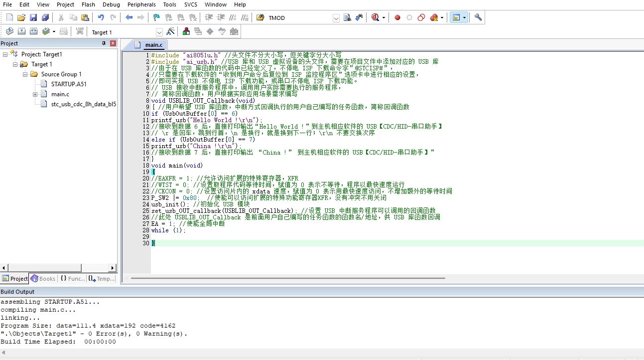Viewport: 644px width, 360px height.
Task: Click the Build Output 'Program Size' line
Action: pos(88,326)
